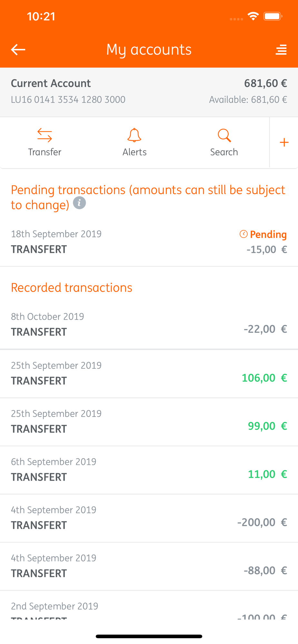The image size is (298, 644).
Task: Open pending 18th September transfer
Action: [149, 242]
